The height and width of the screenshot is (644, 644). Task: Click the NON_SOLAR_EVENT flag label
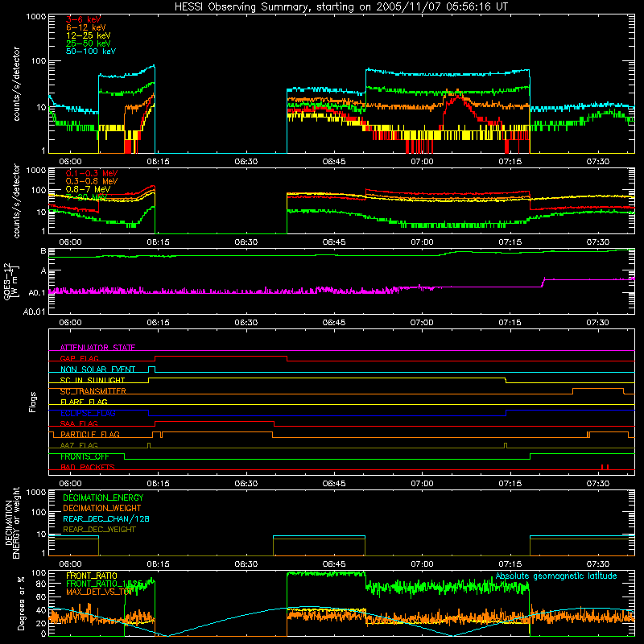97,369
